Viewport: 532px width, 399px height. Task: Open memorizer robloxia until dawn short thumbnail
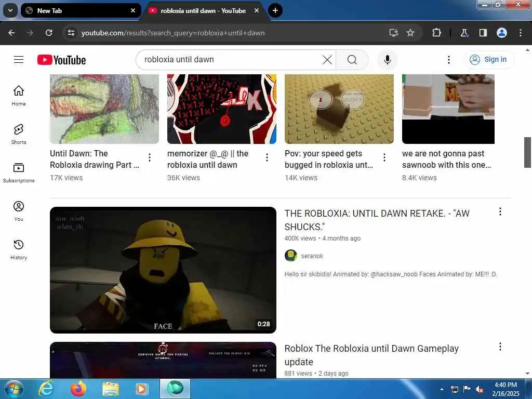coord(221,109)
